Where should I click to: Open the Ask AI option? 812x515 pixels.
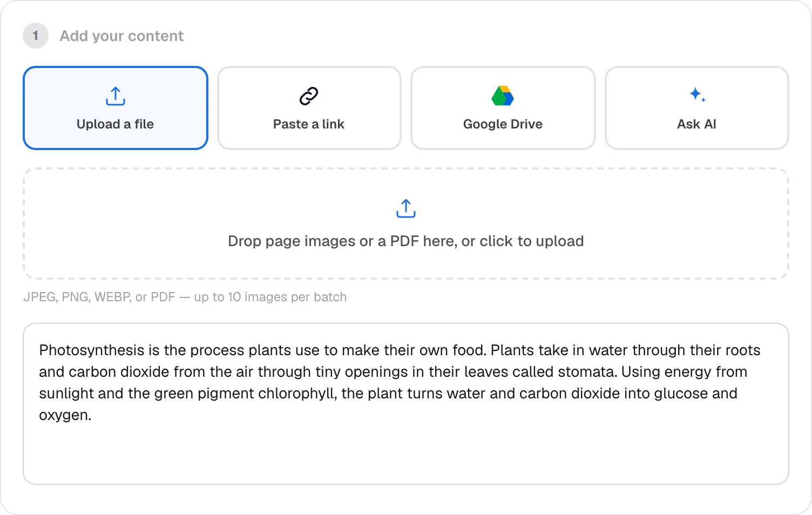[696, 108]
